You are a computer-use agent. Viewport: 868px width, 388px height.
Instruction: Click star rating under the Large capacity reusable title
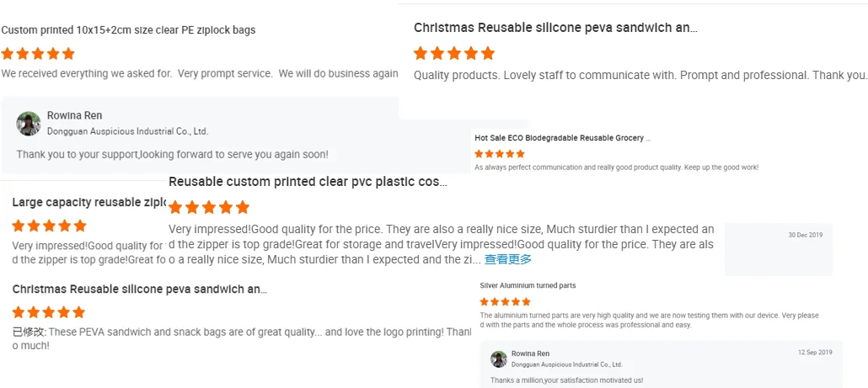coord(49,226)
